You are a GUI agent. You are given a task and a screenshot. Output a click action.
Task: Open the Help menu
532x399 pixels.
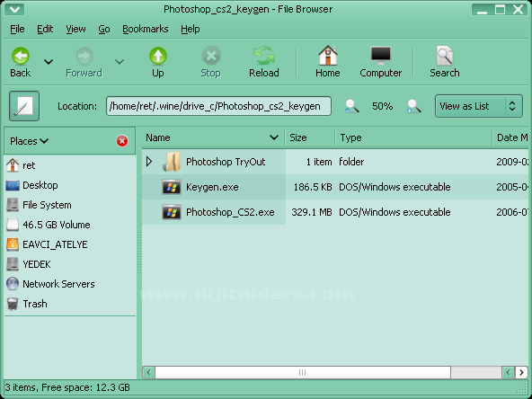pos(190,29)
